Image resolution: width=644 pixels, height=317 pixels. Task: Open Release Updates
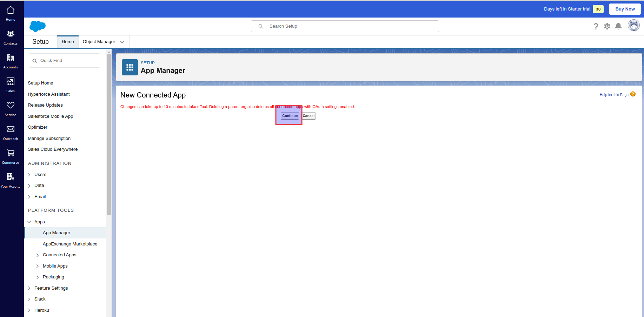(x=45, y=105)
